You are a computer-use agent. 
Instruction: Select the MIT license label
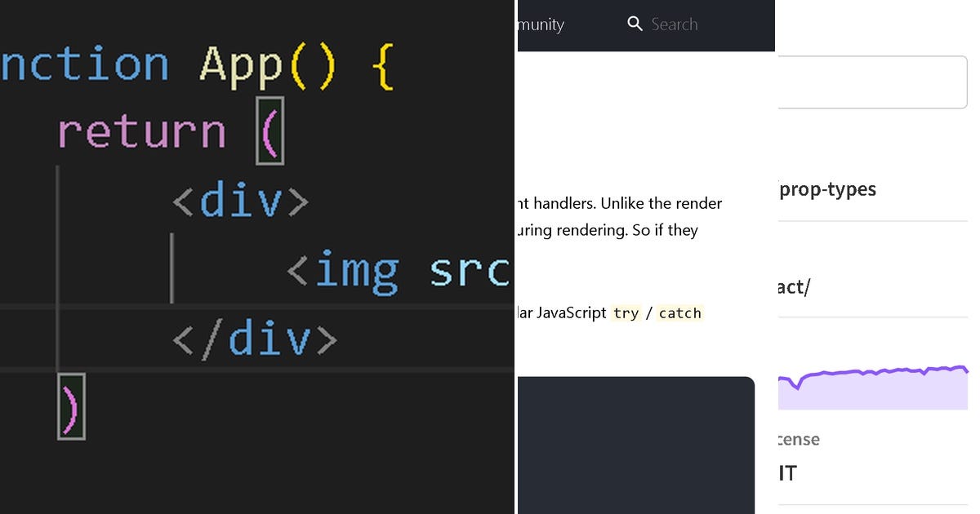pos(786,472)
